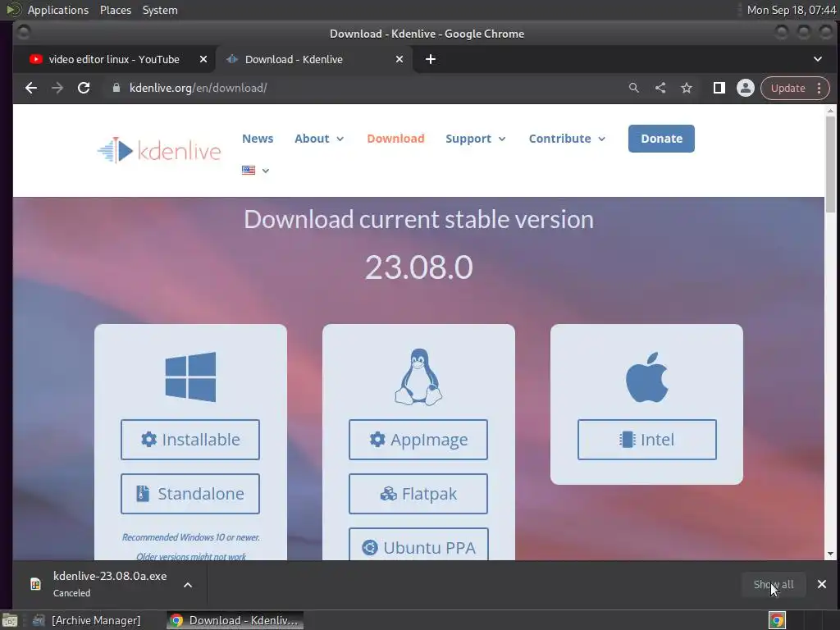Open the Chrome profile avatar

(745, 88)
